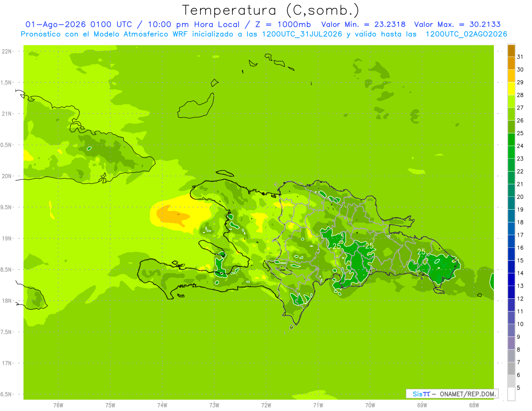Image resolution: width=532 pixels, height=411 pixels.
Task: Click the green legend band between 24 and 25
Action: (x=511, y=140)
